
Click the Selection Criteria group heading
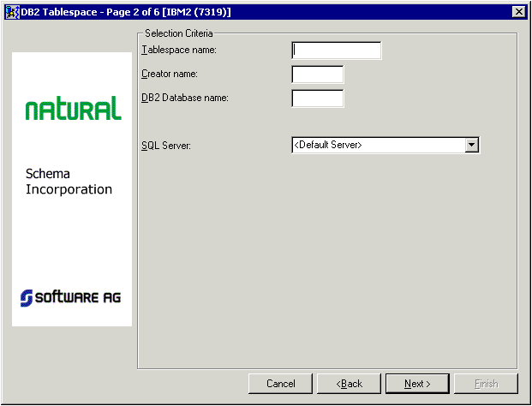tap(178, 33)
